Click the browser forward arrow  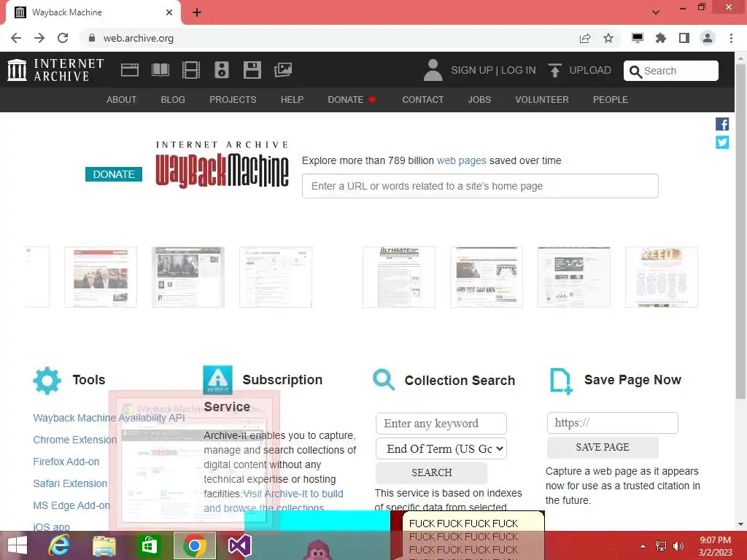(x=39, y=38)
